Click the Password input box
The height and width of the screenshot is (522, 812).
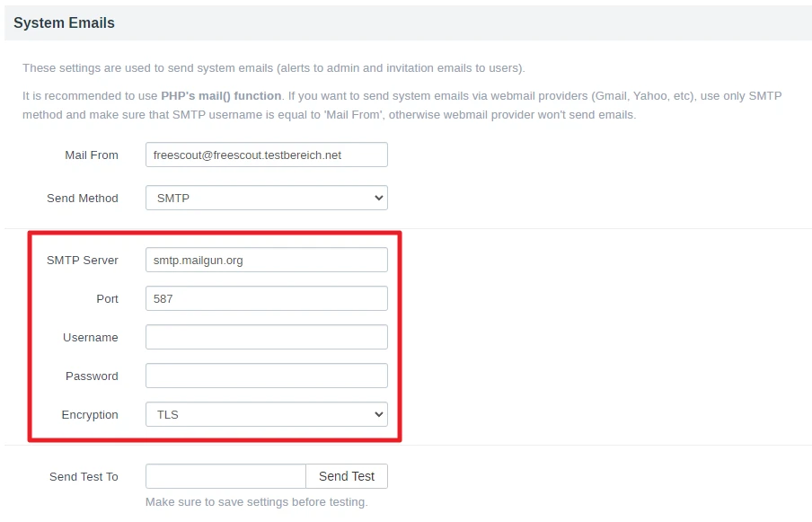pos(266,376)
